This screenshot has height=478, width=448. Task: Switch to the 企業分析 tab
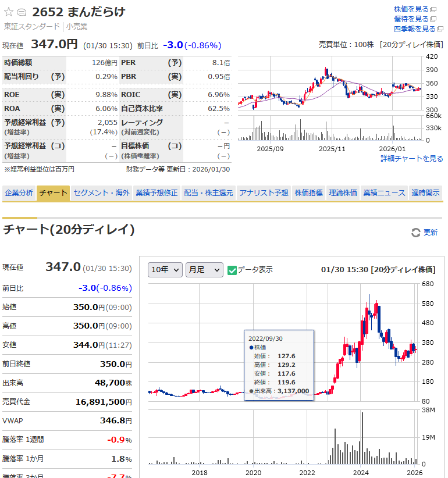click(x=19, y=193)
